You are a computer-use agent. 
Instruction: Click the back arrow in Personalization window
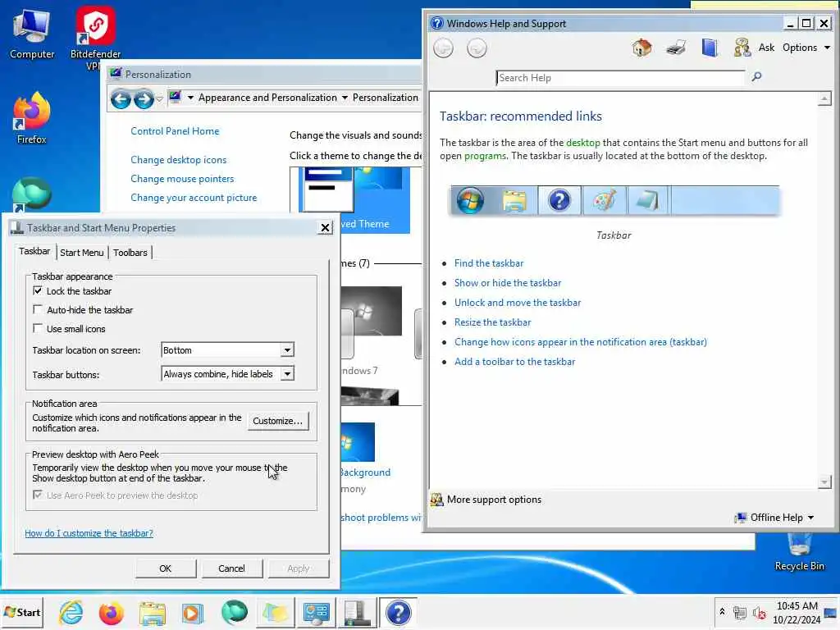(121, 99)
